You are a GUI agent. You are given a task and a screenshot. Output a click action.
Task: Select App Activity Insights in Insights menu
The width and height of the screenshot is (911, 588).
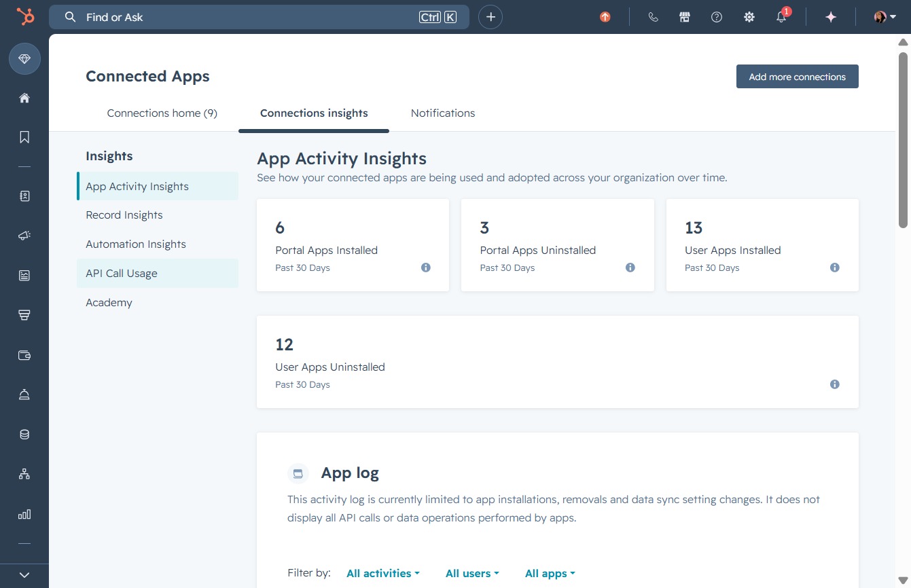[x=158, y=186]
